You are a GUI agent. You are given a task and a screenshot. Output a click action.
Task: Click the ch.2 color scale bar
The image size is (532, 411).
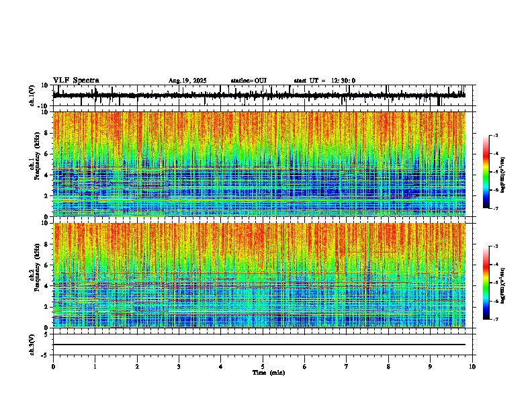486,283
